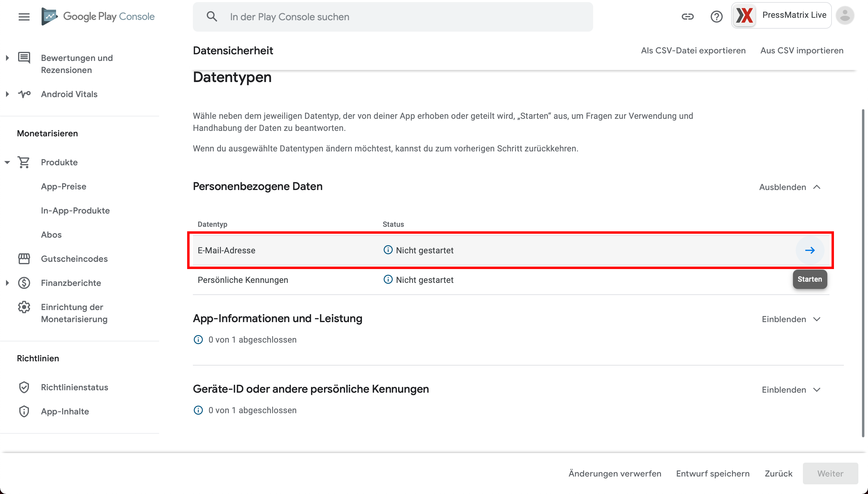Open the help question mark icon
Screen dimensions: 868x494
[x=716, y=16]
